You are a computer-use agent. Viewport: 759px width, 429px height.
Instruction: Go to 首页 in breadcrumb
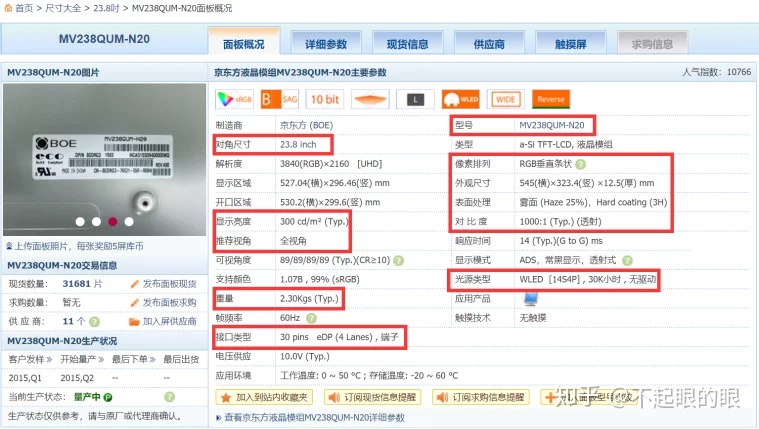tap(23, 8)
